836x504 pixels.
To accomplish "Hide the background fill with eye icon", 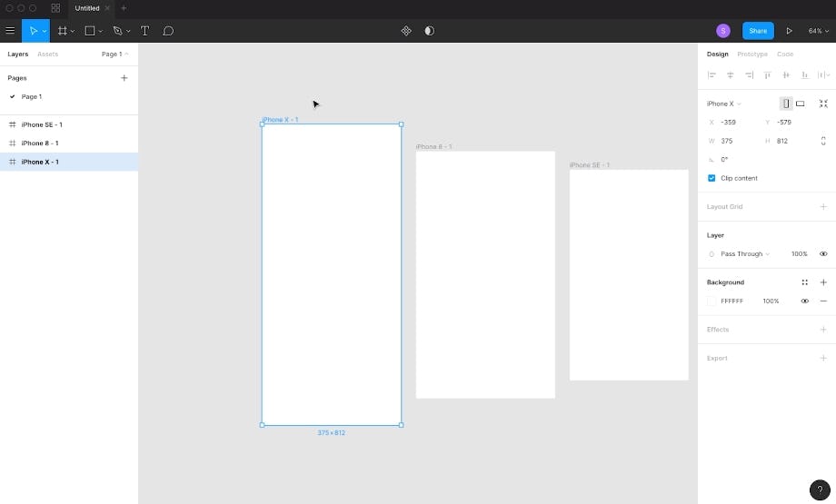I will click(804, 301).
